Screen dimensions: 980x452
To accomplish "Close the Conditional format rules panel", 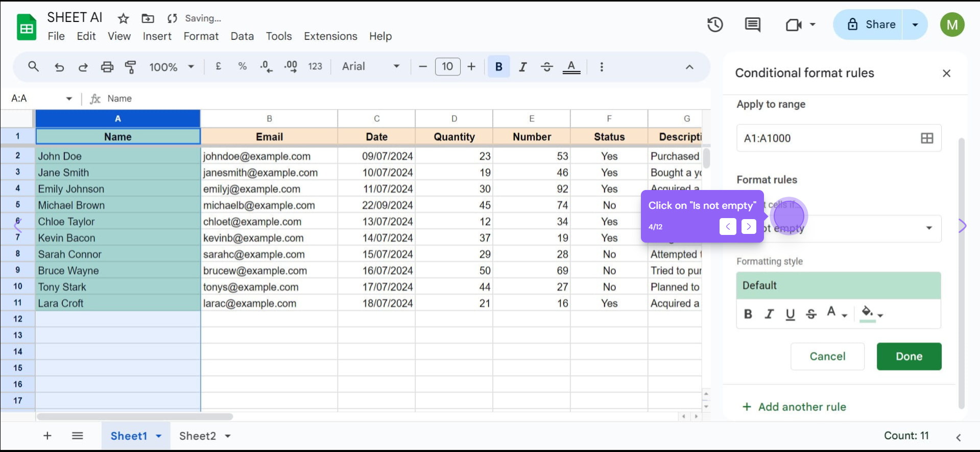I will 946,74.
